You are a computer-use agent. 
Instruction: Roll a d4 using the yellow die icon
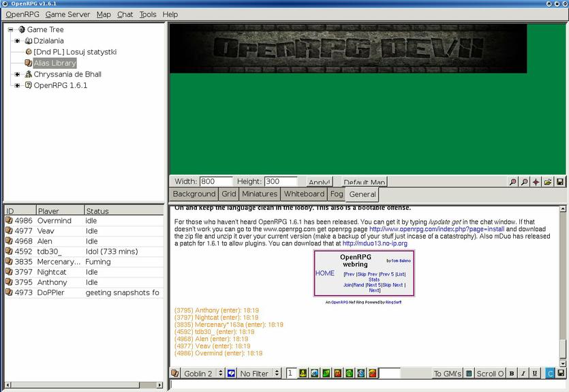click(303, 373)
